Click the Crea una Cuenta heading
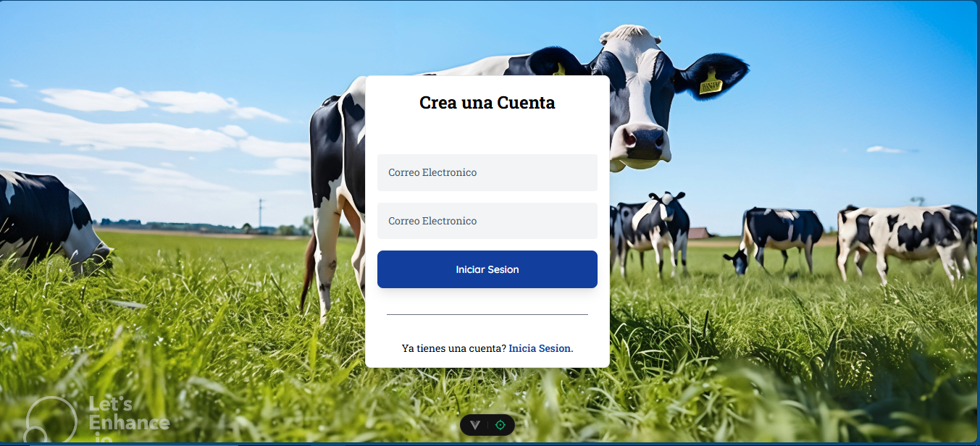Screen dimensions: 980x446 point(487,103)
